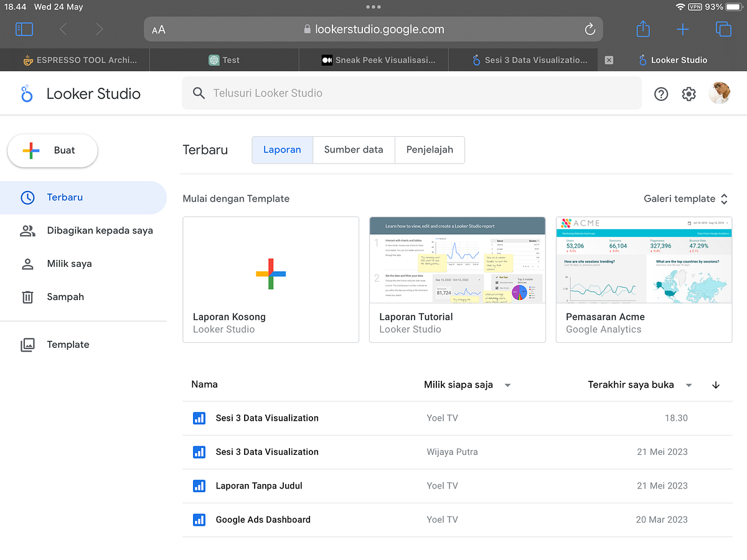Open Template gallery in sidebar
The image size is (747, 560).
point(83,345)
